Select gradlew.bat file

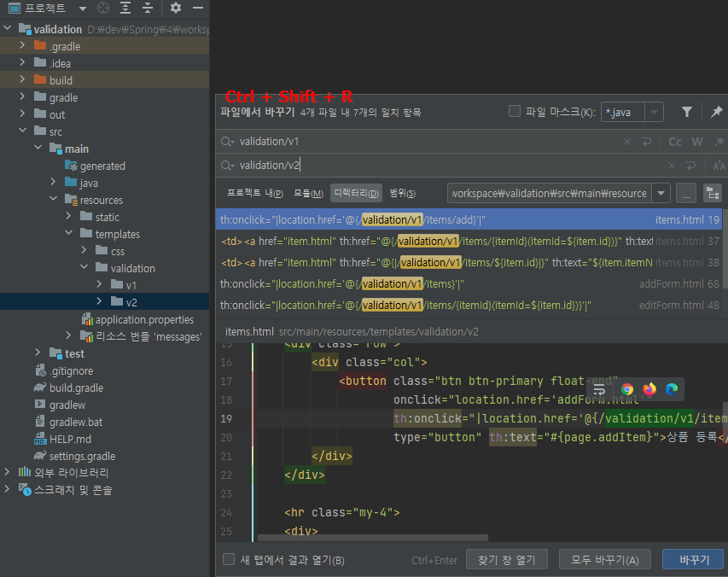(x=69, y=422)
